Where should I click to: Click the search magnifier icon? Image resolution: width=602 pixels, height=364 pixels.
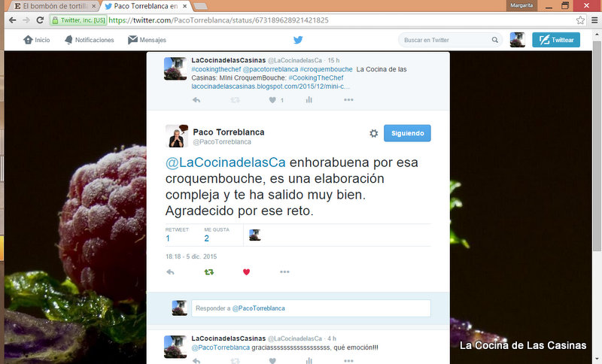(x=495, y=40)
